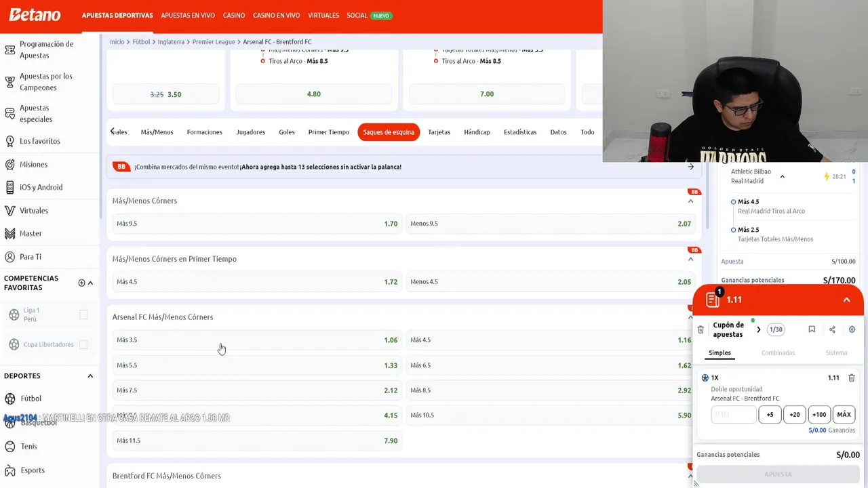The image size is (868, 488).
Task: Click the BB badge on the banner
Action: (121, 167)
